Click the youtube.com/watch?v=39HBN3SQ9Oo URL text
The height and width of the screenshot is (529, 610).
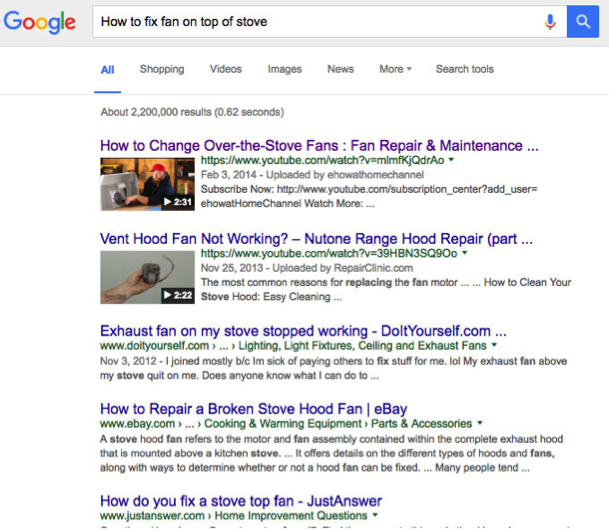[x=329, y=254]
